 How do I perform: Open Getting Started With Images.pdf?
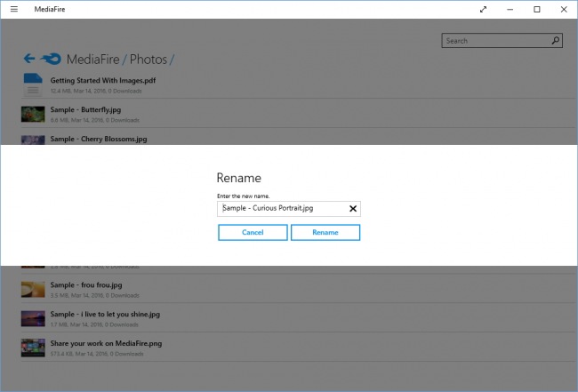pyautogui.click(x=103, y=80)
